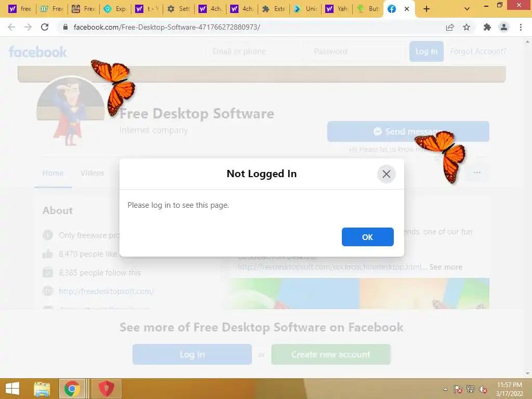Reload the Facebook page
Viewport: 532px width, 399px height.
point(45,27)
